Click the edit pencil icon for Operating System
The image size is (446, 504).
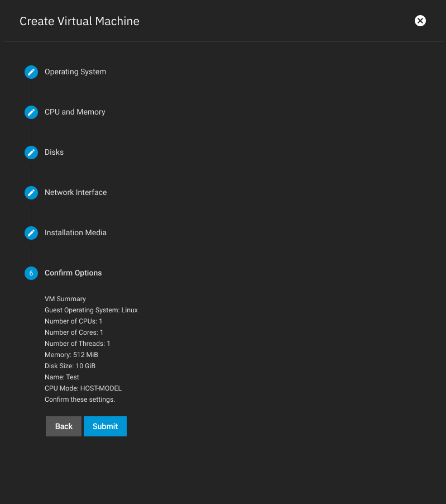click(x=31, y=72)
